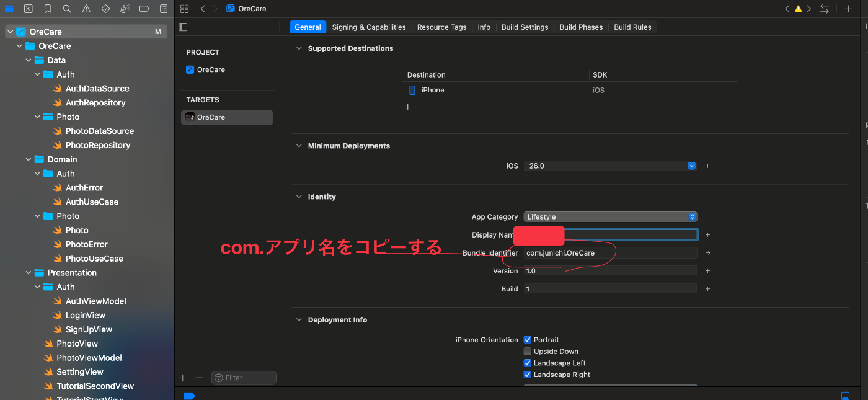Click the target Filter search field
868x400 pixels.
pos(244,378)
